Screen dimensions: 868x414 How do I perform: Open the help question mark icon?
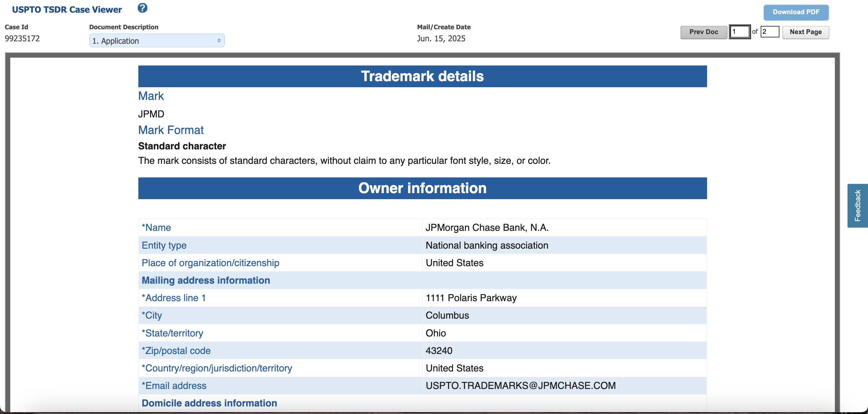click(143, 8)
